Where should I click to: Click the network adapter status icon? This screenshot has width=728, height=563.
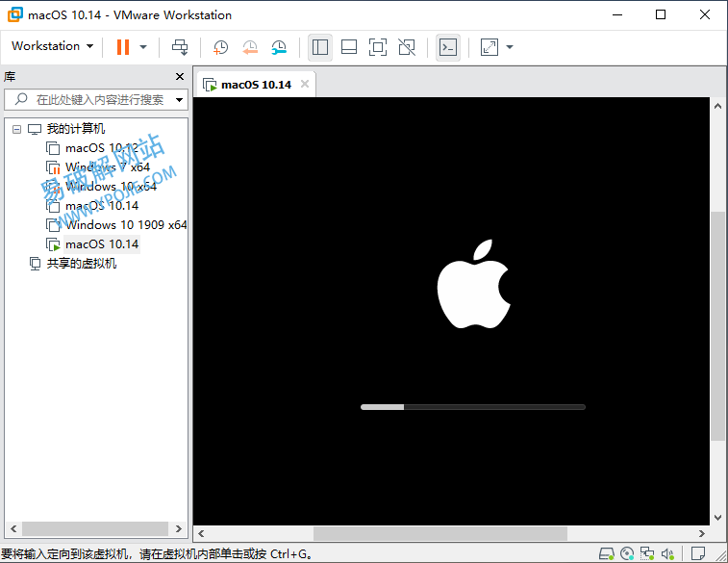(x=647, y=553)
